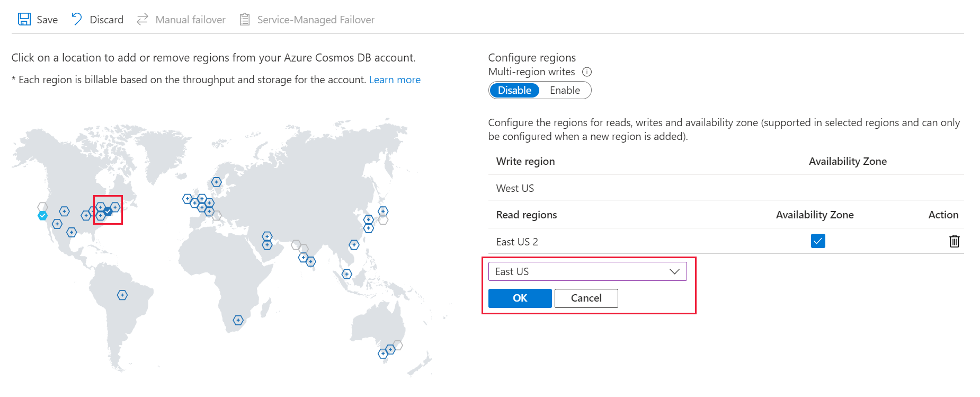The width and height of the screenshot is (980, 397).
Task: Uncheck East US 2 Availability Zone checkbox
Action: click(x=817, y=241)
